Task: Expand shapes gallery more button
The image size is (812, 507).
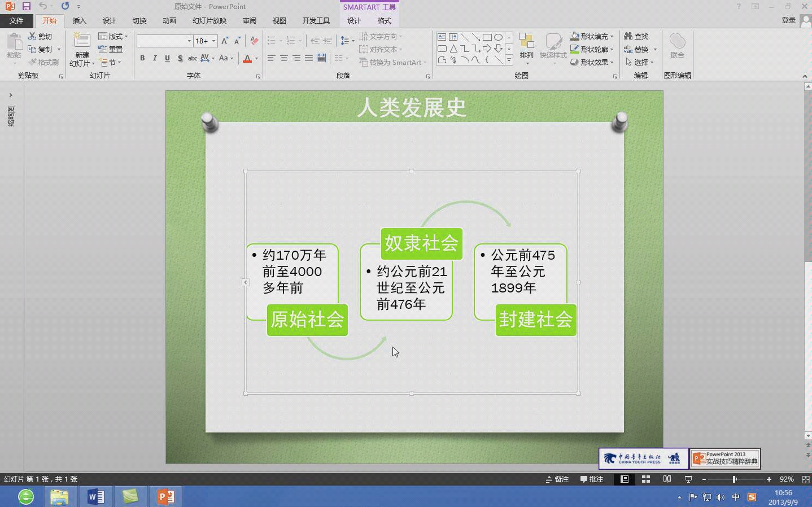Action: point(509,59)
